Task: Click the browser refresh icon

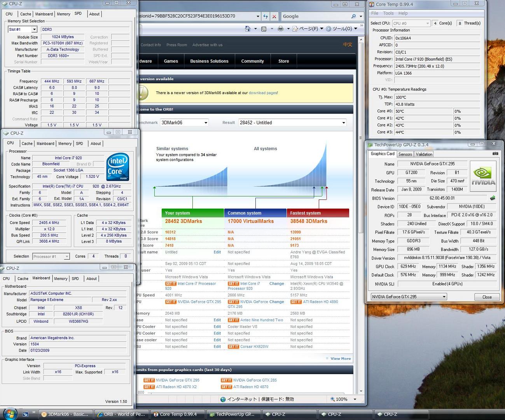Action: [x=266, y=16]
